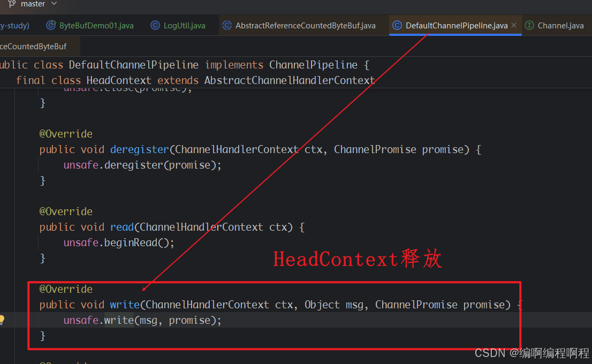Screen dimensions: 592x364
Task: Click the unsafe.deregister(promise) call
Action: [142, 165]
